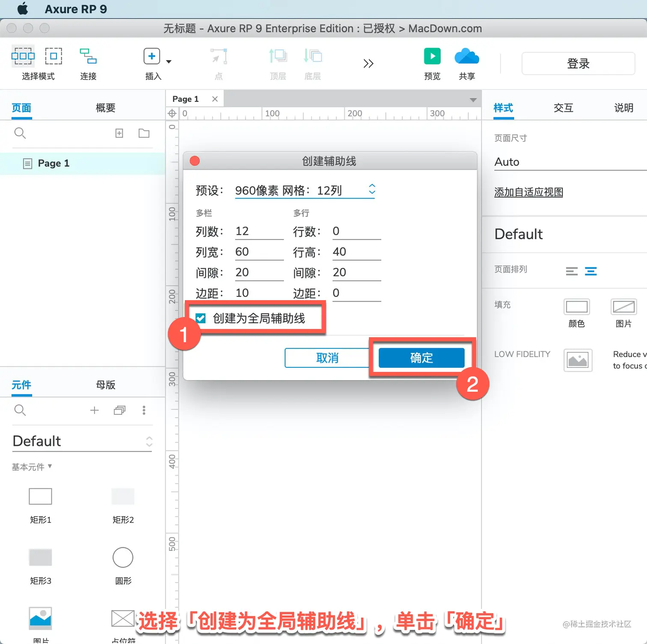Activate the Connect tool
647x644 pixels.
[x=88, y=56]
